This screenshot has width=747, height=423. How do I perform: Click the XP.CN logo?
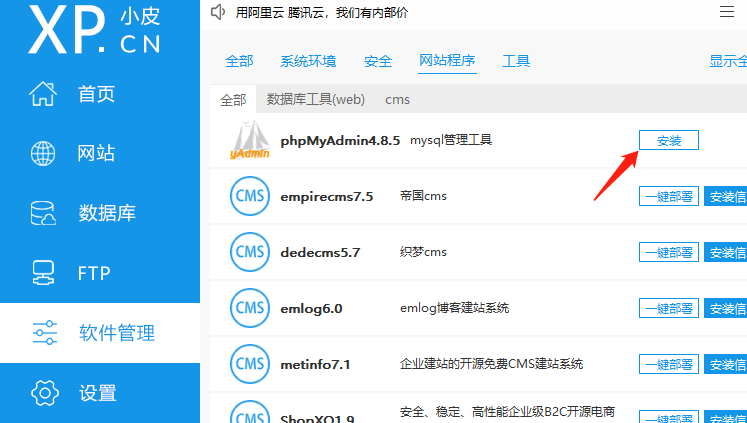94,30
